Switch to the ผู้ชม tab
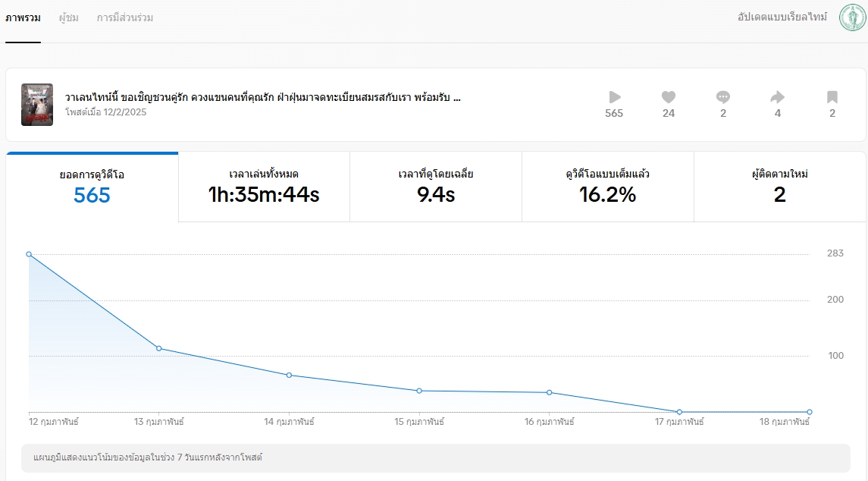Image resolution: width=868 pixels, height=481 pixels. pyautogui.click(x=69, y=17)
